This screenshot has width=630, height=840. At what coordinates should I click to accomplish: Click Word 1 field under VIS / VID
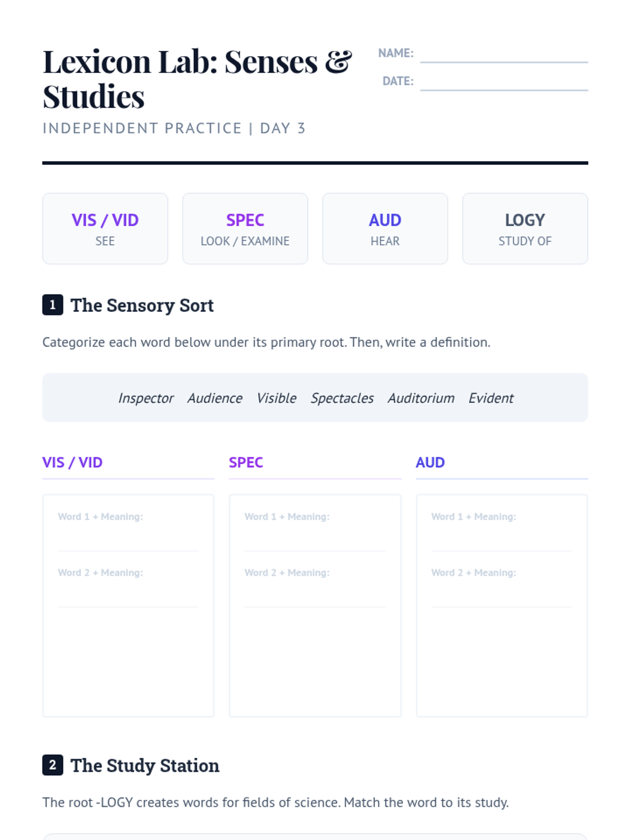(x=128, y=530)
